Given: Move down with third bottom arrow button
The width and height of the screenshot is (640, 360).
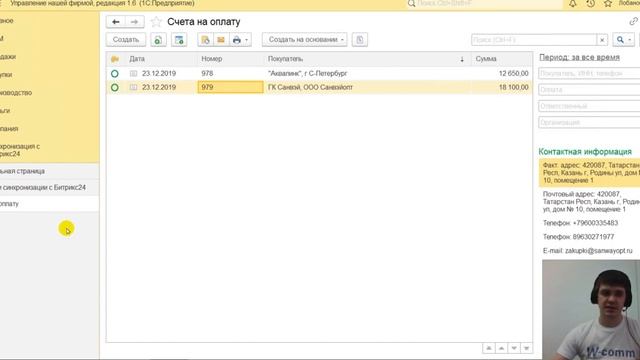Looking at the screenshot, I should click(514, 348).
